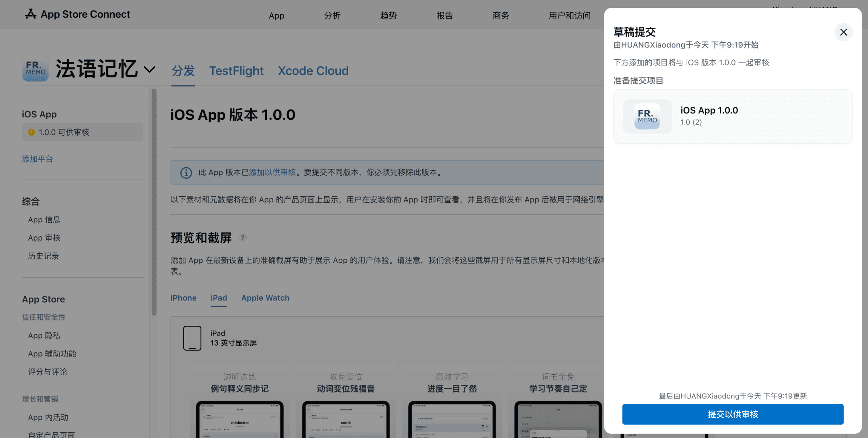The image size is (868, 438).
Task: Open the Xcode Cloud tab
Action: [x=313, y=71]
